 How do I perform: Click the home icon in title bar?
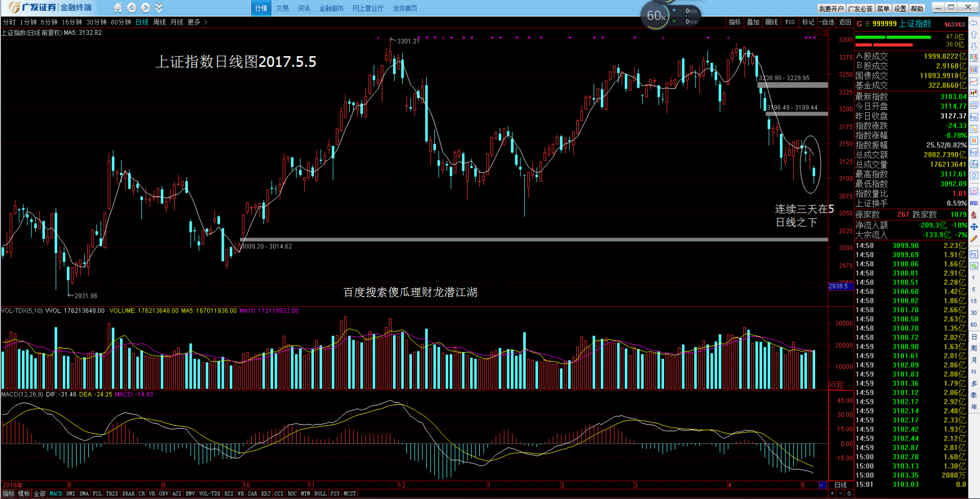coord(118,7)
